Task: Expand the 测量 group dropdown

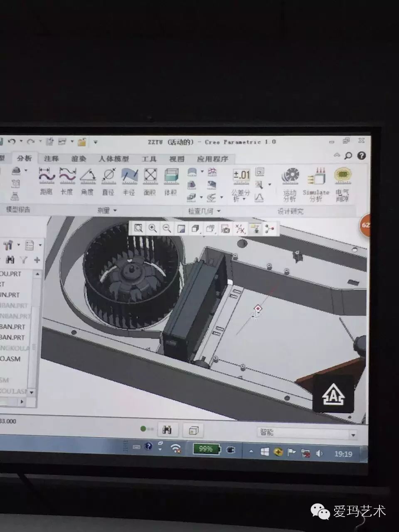Action: tap(115, 211)
